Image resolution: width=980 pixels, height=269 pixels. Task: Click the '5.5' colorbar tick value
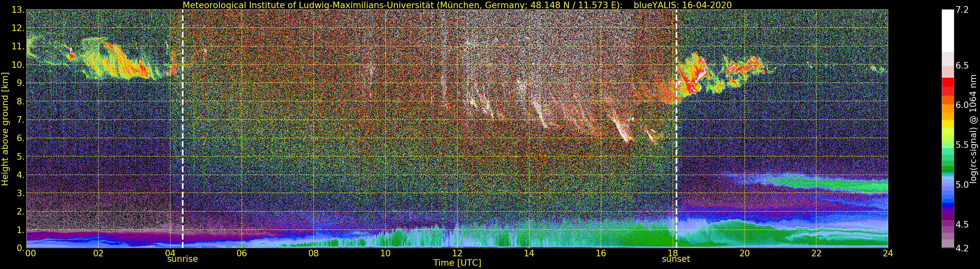pyautogui.click(x=962, y=145)
